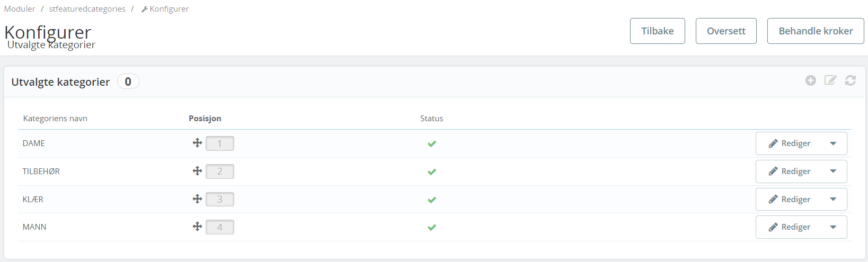Toggle the status checkmark for DAME
Image resolution: width=868 pixels, height=262 pixels.
(x=432, y=143)
